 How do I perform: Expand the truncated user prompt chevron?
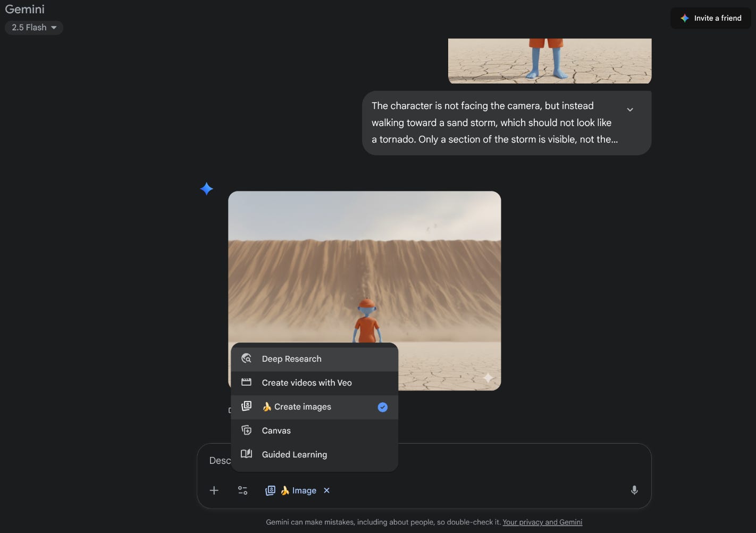[630, 110]
